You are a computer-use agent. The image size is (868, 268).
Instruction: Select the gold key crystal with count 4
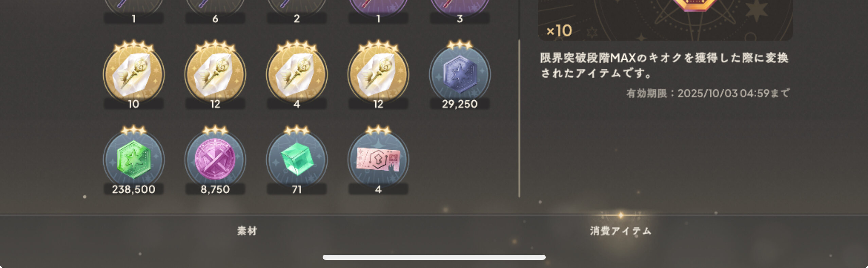(x=296, y=74)
